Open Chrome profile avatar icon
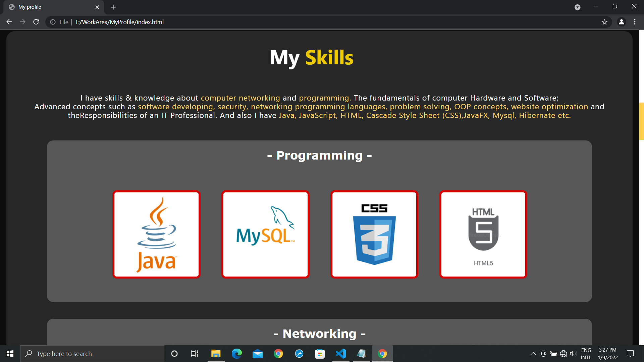The height and width of the screenshot is (362, 644). point(621,22)
